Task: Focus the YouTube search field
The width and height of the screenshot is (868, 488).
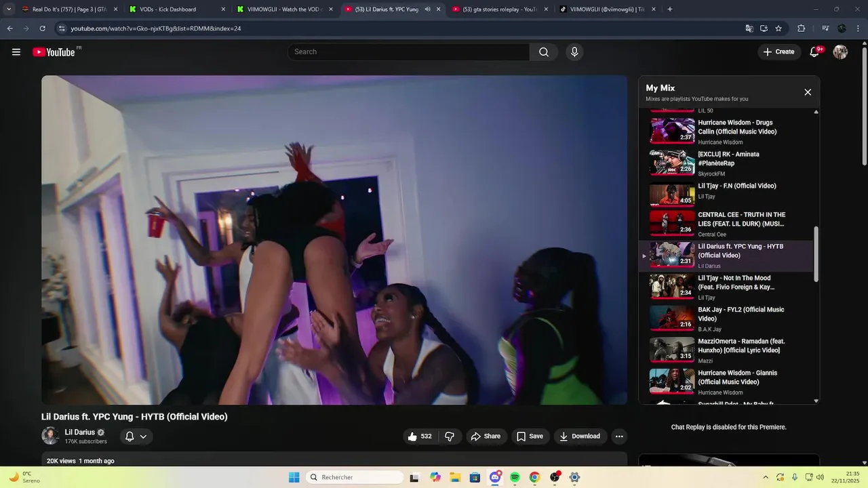Action: tap(409, 52)
